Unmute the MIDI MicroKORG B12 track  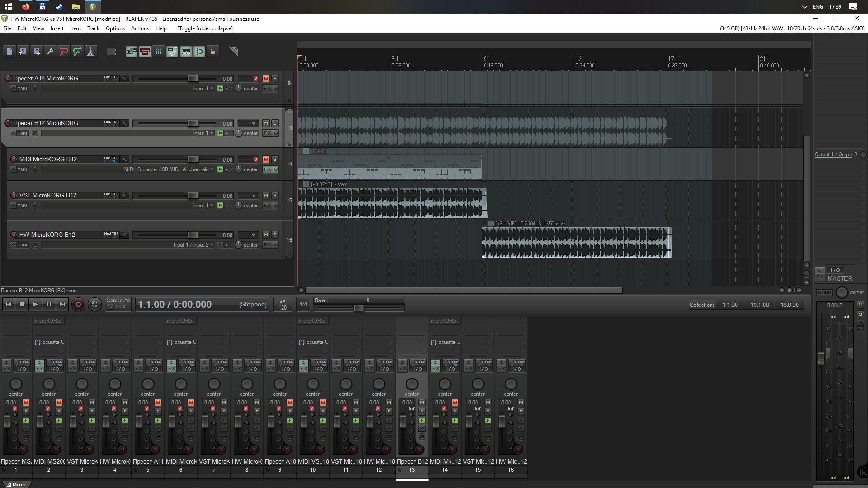(x=266, y=160)
